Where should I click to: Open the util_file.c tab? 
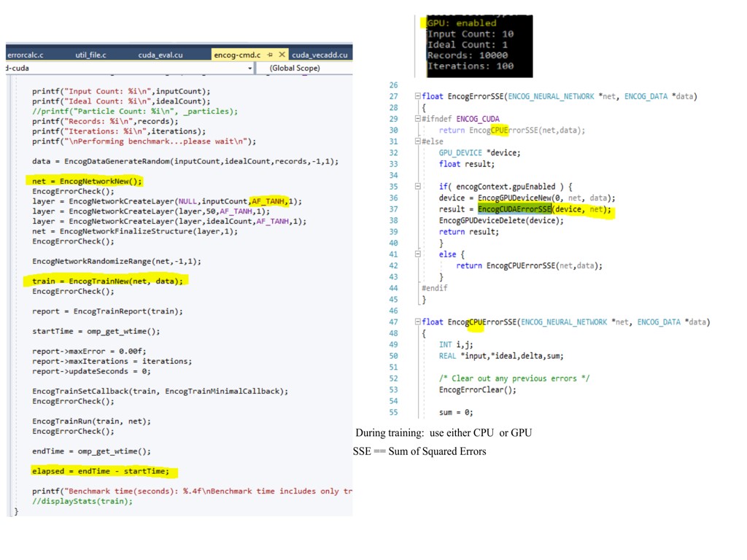tap(90, 55)
